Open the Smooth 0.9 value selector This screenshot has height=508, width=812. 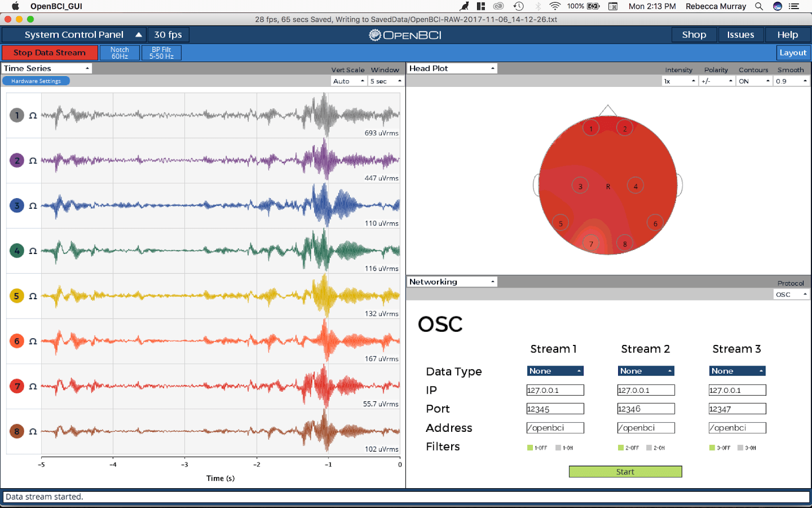(x=791, y=81)
